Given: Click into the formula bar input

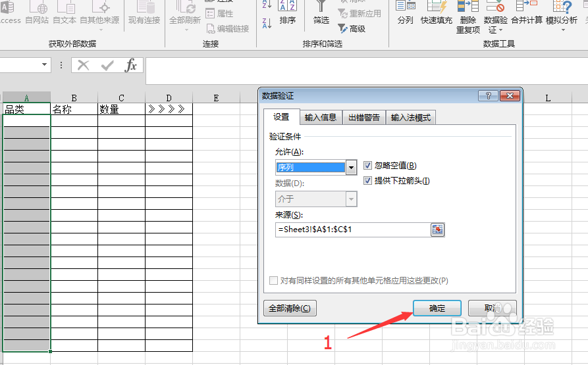Looking at the screenshot, I should click(x=366, y=71).
